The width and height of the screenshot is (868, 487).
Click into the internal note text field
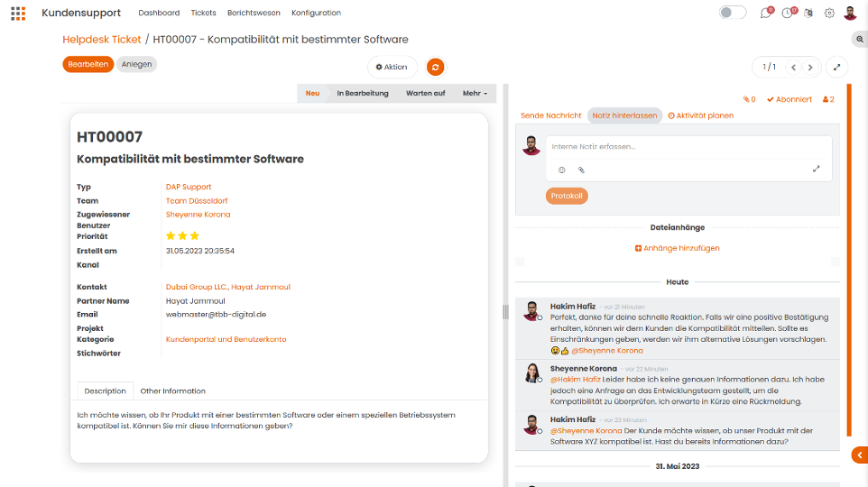688,147
